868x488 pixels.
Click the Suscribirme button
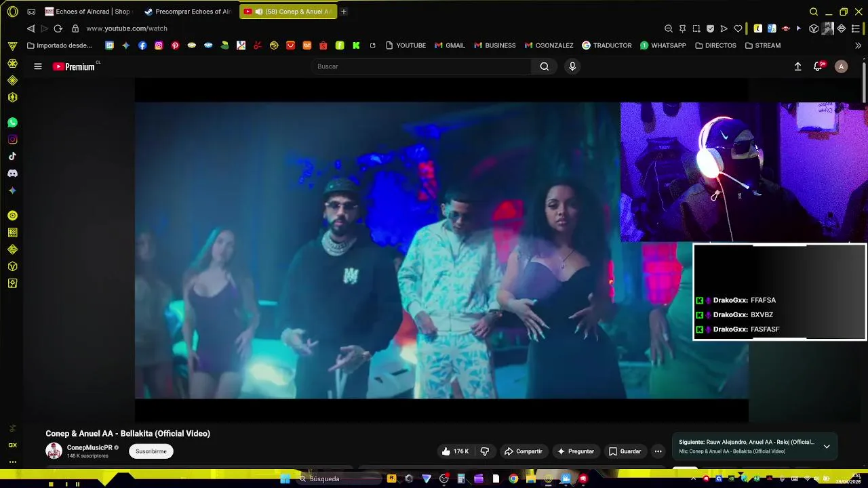tap(151, 451)
